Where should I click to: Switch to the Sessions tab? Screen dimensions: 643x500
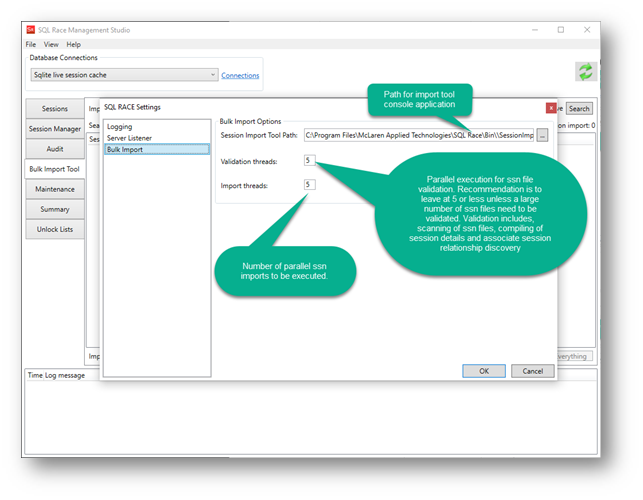[x=55, y=109]
